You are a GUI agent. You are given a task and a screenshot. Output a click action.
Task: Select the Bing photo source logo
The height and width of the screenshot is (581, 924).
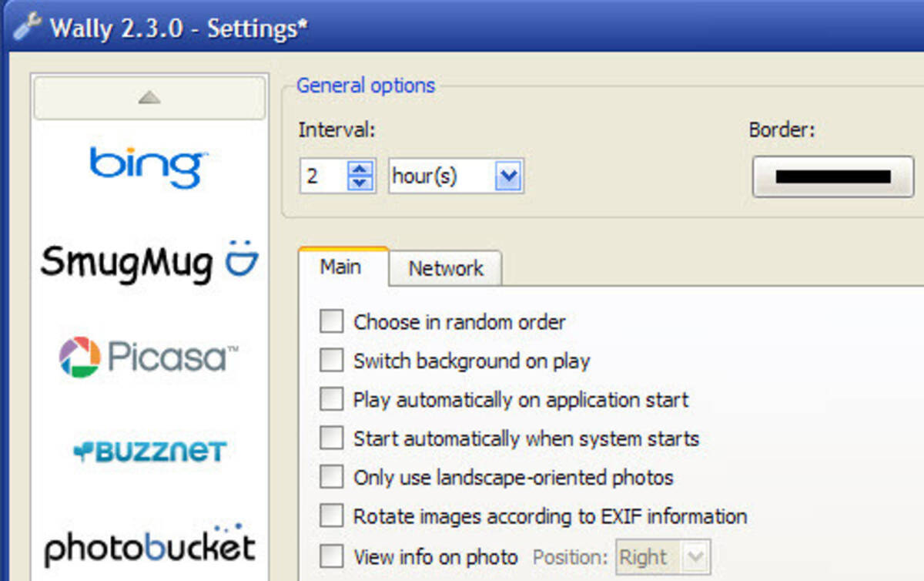coord(148,166)
